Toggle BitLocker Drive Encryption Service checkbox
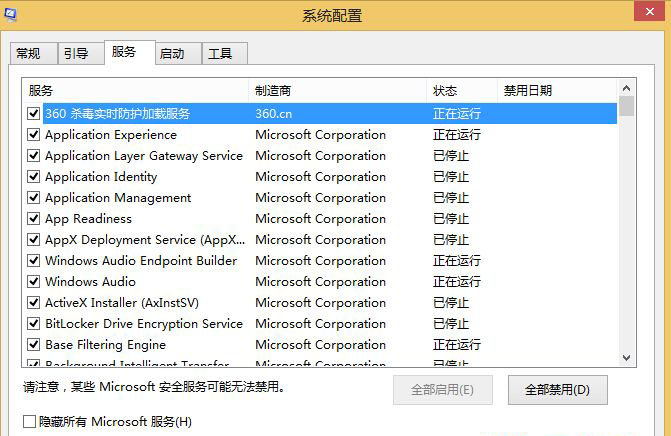Screen dimensions: 671x436 [33, 323]
